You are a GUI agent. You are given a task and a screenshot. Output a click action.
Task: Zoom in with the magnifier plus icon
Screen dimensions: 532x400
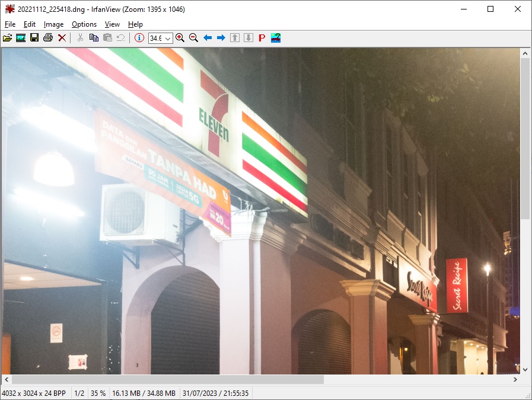coord(180,37)
